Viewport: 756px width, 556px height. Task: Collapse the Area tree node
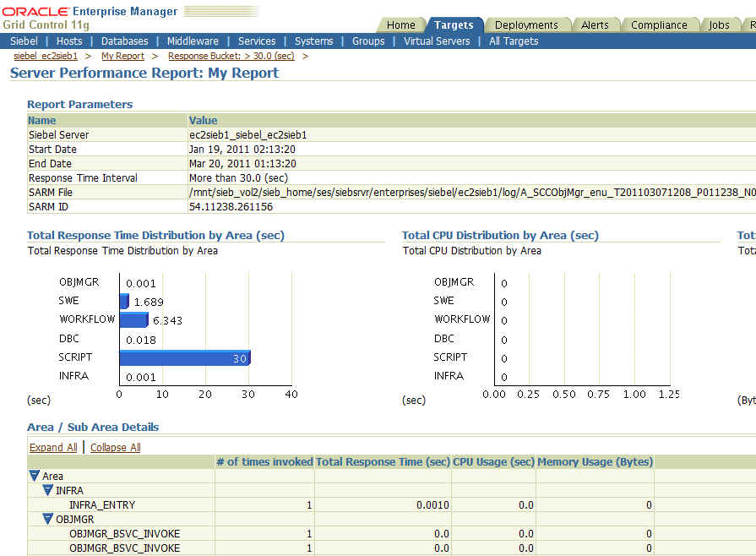coord(35,476)
